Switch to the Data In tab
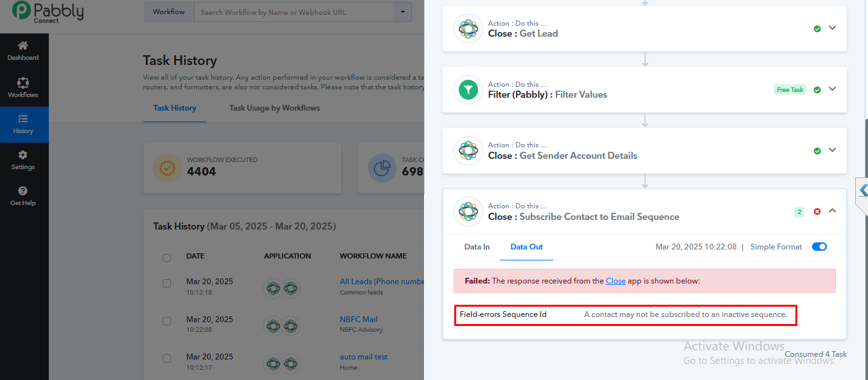The width and height of the screenshot is (868, 380). point(477,247)
